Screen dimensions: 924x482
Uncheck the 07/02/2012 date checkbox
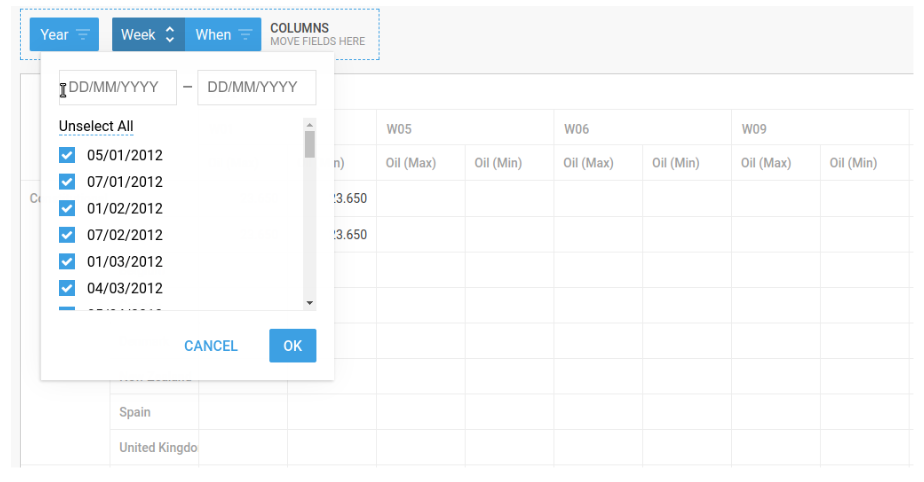(67, 235)
